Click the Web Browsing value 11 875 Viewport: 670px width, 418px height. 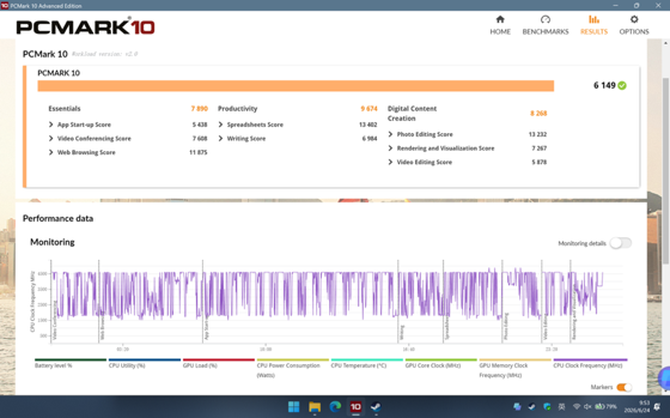point(198,153)
